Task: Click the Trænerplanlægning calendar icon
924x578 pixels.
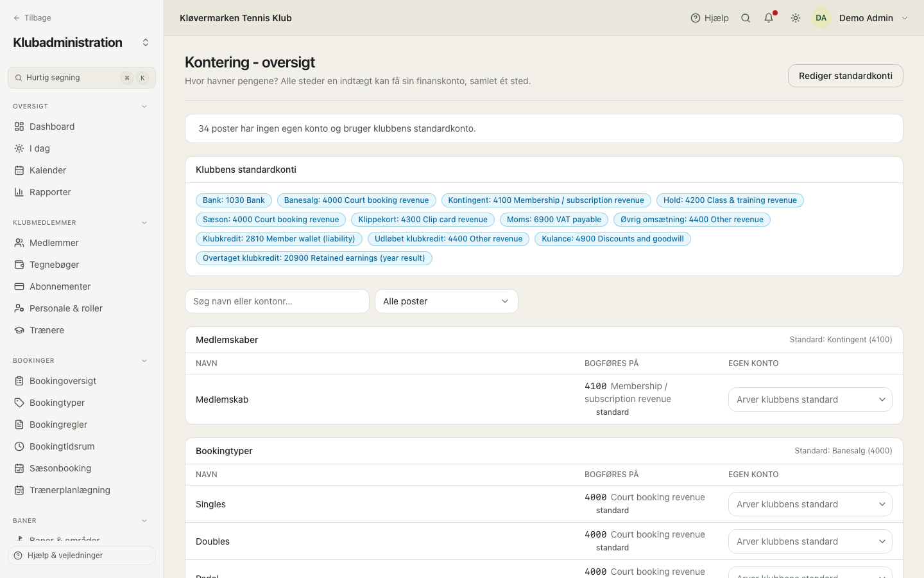Action: pos(19,490)
